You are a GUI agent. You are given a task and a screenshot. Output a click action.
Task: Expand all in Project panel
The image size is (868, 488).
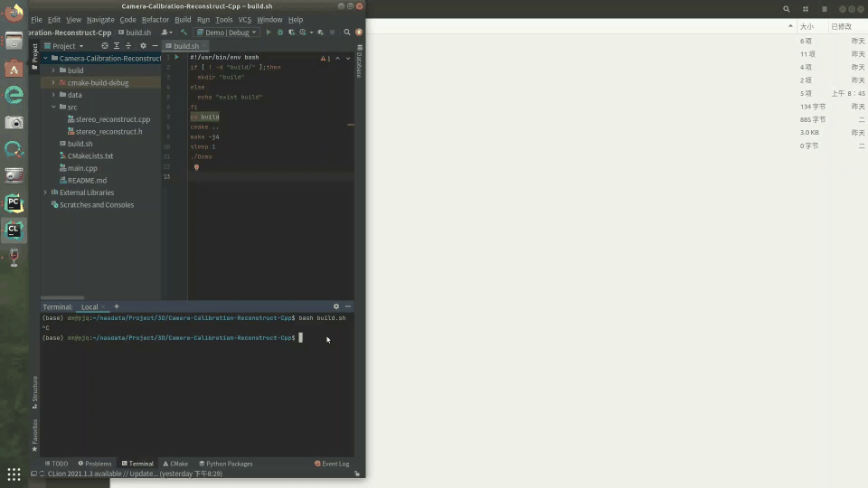[x=117, y=46]
